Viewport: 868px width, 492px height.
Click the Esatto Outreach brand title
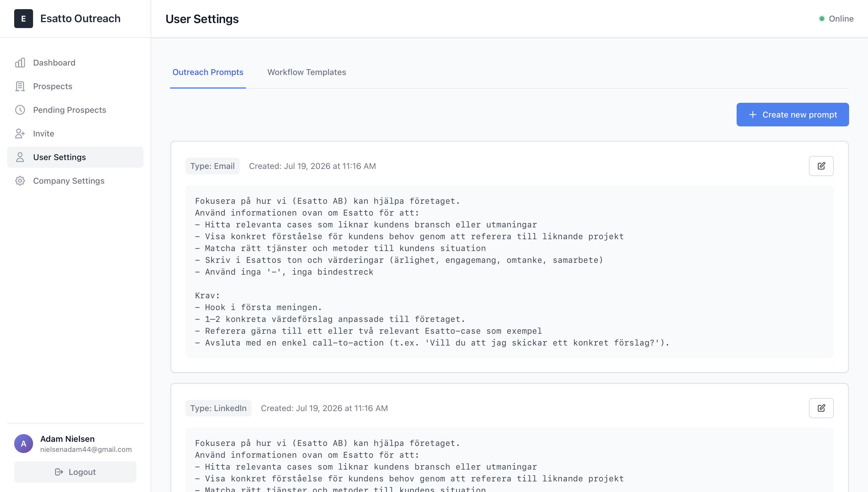click(80, 19)
